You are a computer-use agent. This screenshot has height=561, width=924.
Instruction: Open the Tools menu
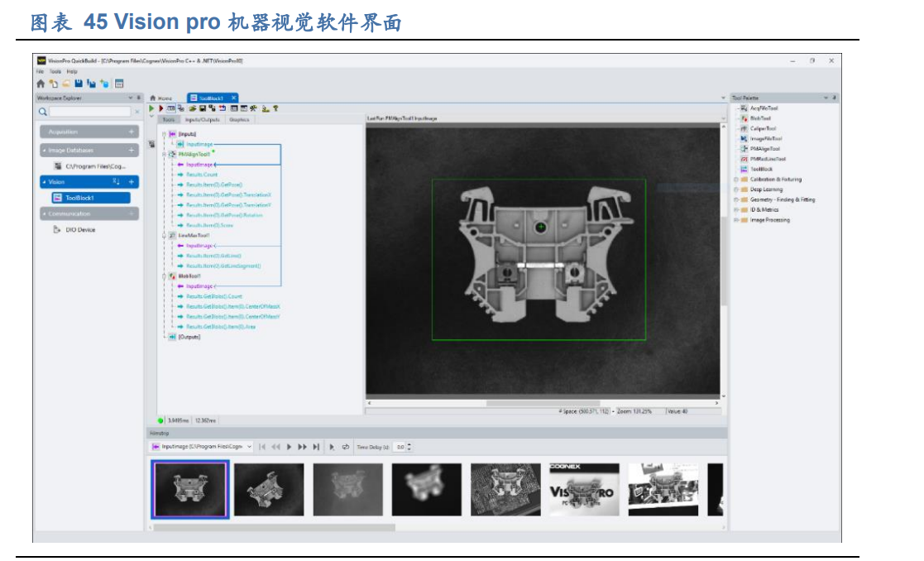[55, 72]
